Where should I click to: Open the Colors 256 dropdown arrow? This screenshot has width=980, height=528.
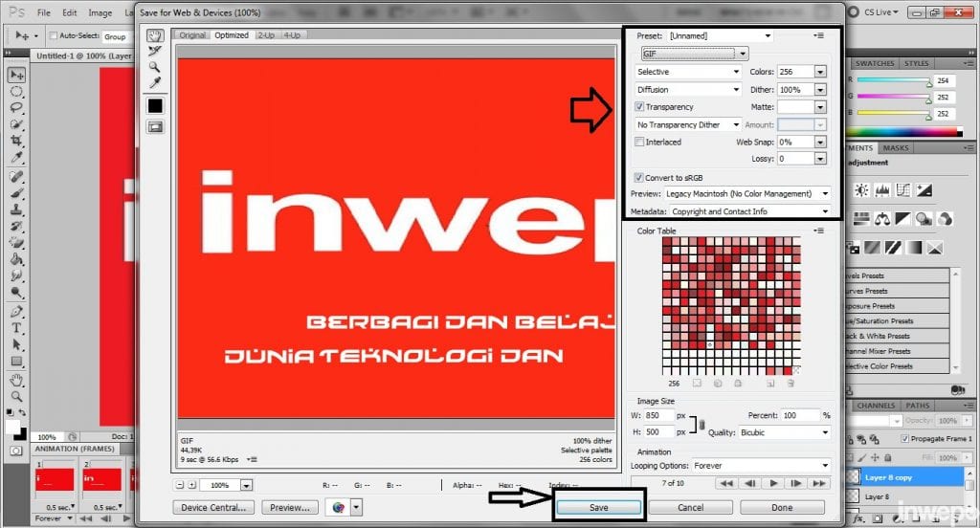coord(820,72)
